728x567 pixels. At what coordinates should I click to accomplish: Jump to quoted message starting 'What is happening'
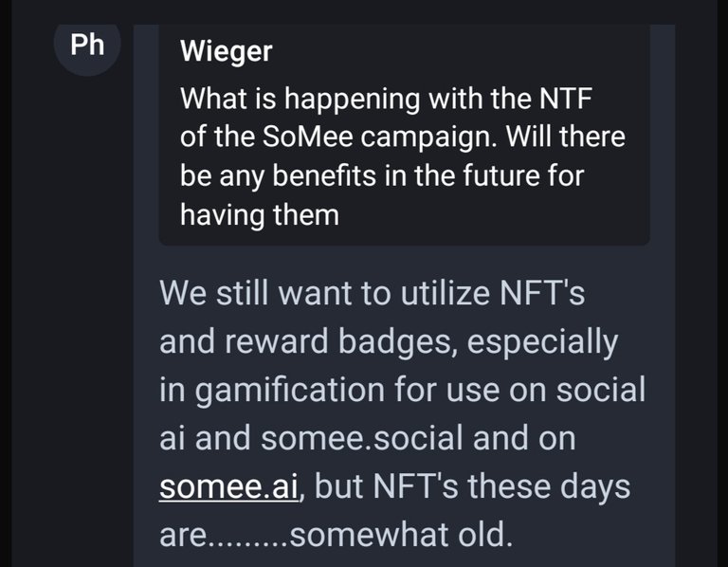point(386,99)
